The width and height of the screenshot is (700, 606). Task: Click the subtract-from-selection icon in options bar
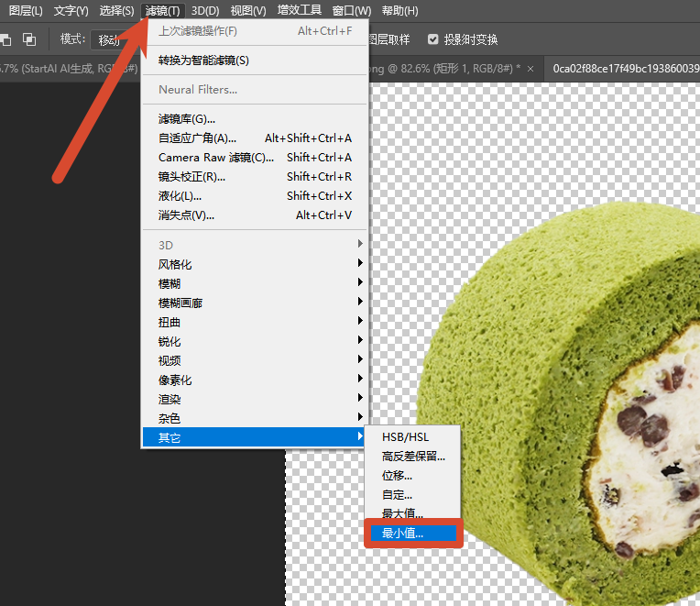click(x=5, y=39)
